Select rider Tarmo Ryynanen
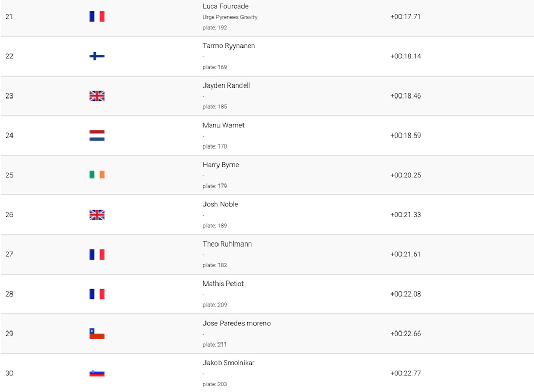 [x=229, y=46]
